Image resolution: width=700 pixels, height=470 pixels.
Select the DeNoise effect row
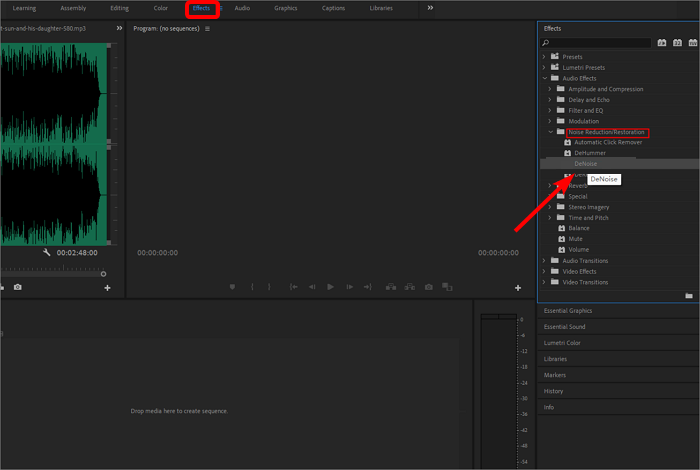pyautogui.click(x=620, y=164)
